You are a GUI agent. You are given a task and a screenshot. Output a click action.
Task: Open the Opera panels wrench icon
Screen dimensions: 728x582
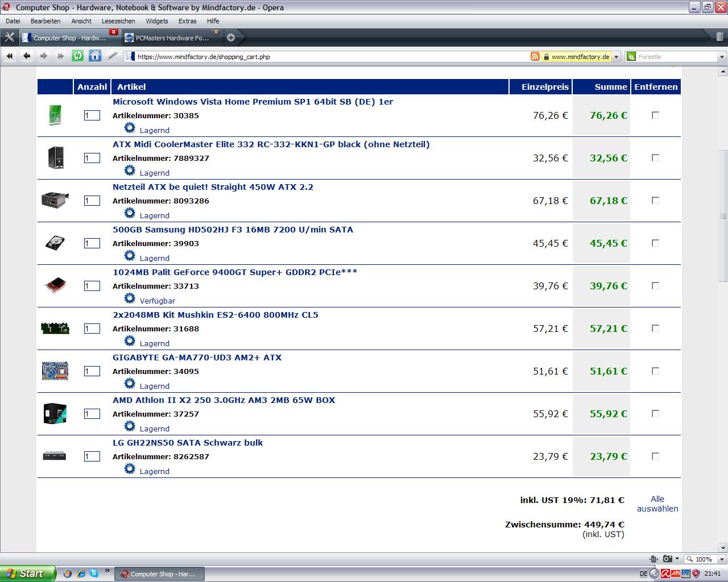[9, 38]
